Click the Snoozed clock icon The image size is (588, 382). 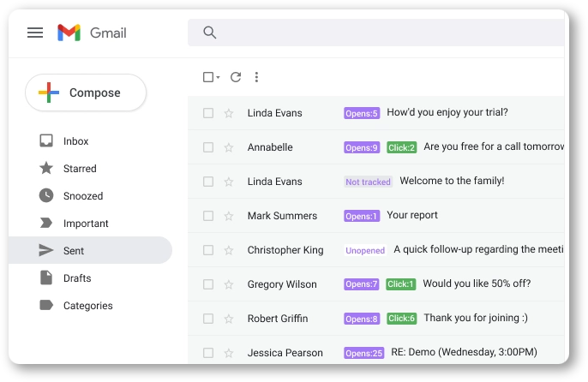tap(46, 195)
